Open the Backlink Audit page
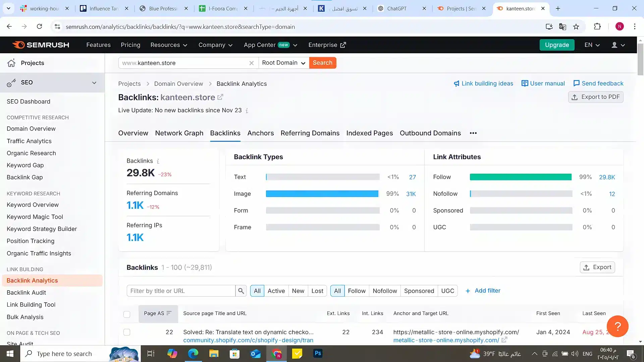 coord(26,292)
